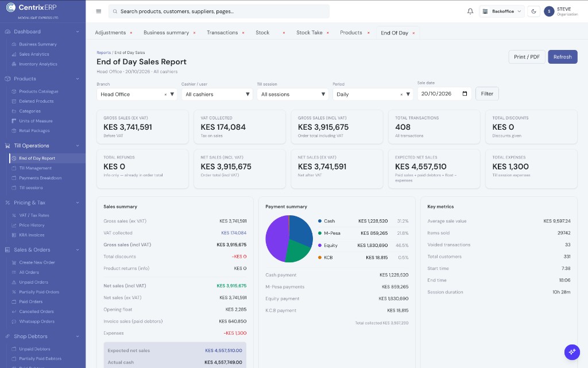
Task: Open Create New Order in sidebar
Action: 37,263
